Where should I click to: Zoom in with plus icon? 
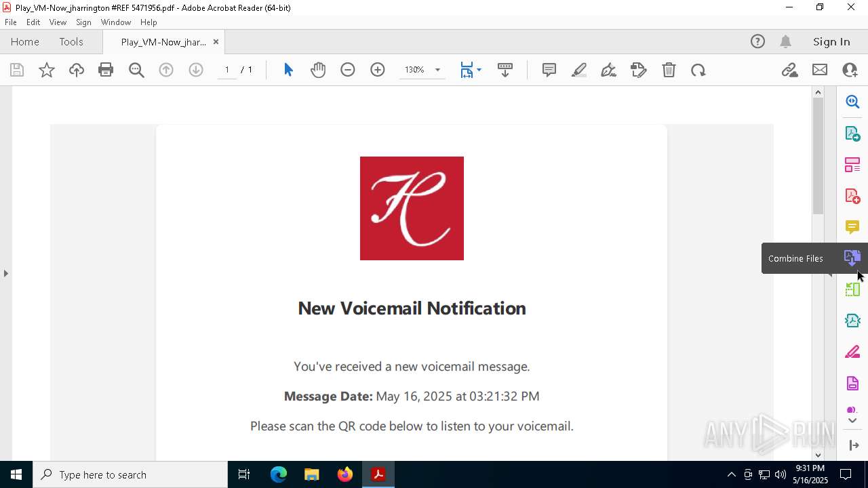click(x=378, y=70)
